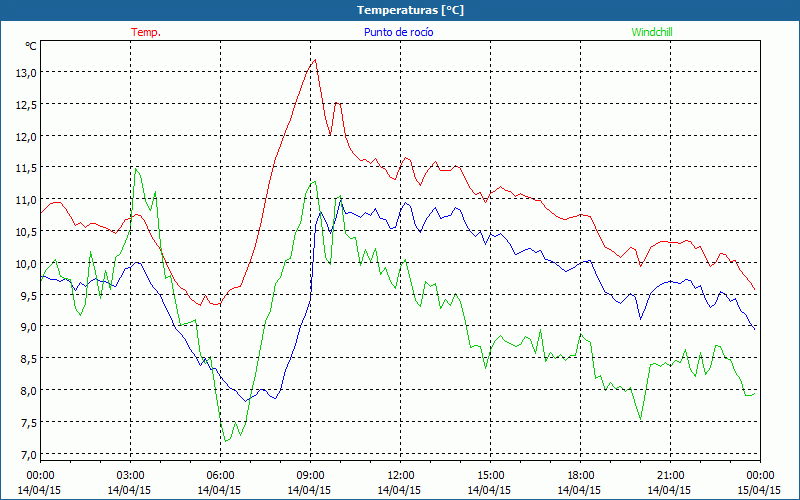Click the 15:00 time axis label

pos(490,476)
